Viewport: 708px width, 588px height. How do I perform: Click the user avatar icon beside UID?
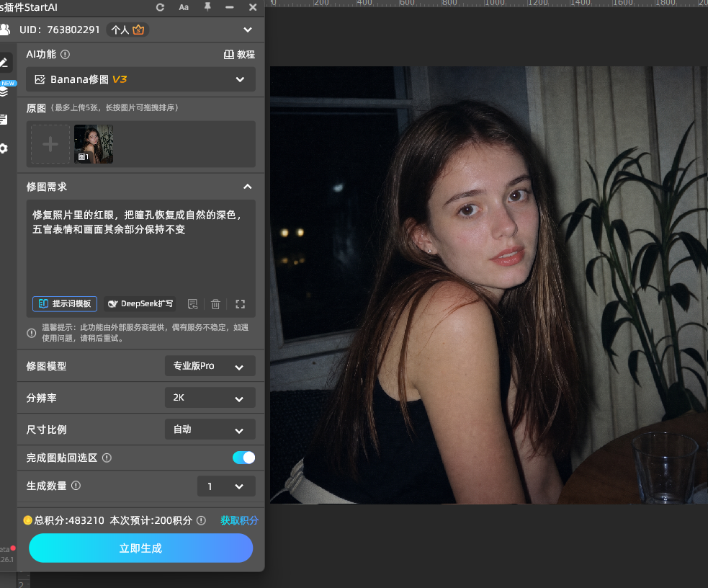pyautogui.click(x=5, y=30)
